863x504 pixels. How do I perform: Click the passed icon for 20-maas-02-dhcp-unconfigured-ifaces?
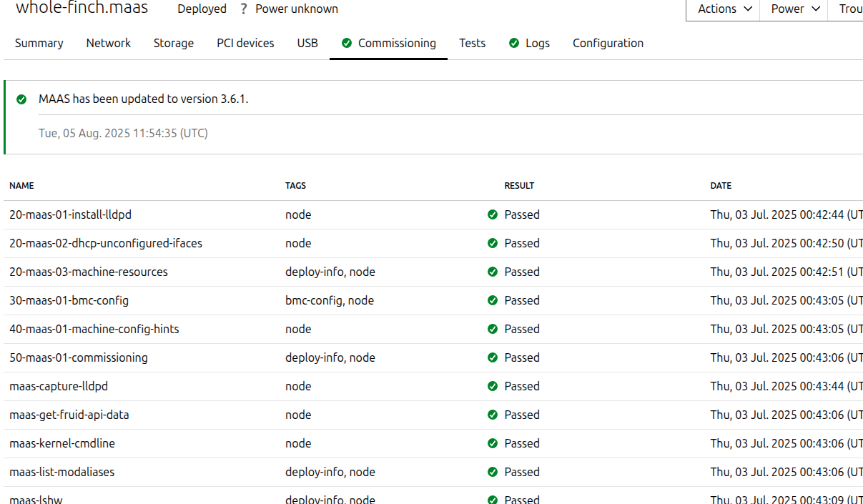tap(493, 243)
